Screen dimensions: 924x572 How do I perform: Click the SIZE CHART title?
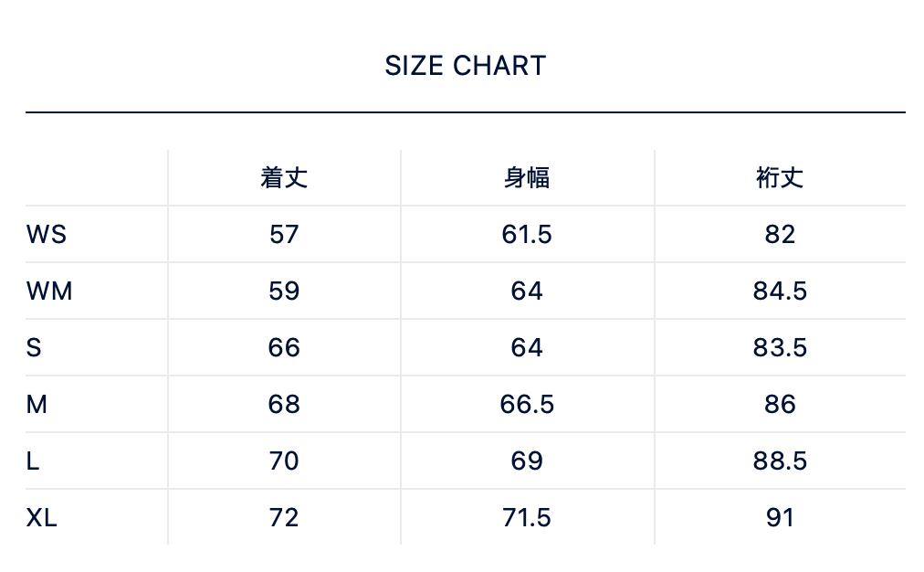point(465,66)
